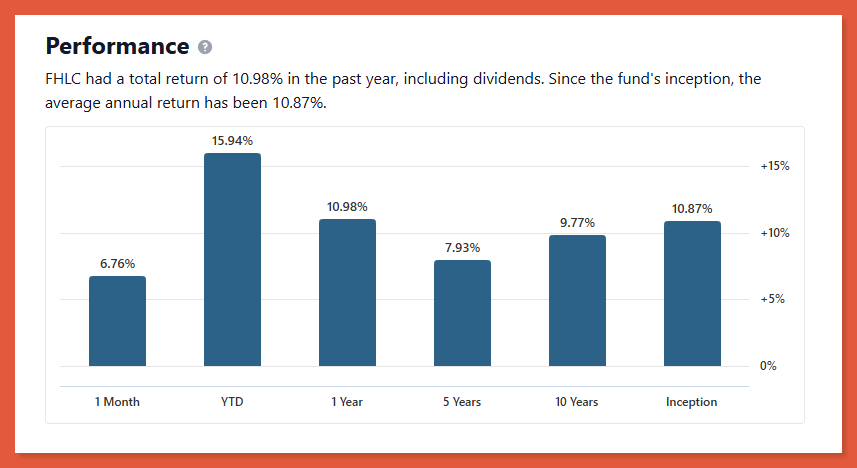Screen dimensions: 857x468
Task: Click the 5 Years axis label
Action: (462, 402)
